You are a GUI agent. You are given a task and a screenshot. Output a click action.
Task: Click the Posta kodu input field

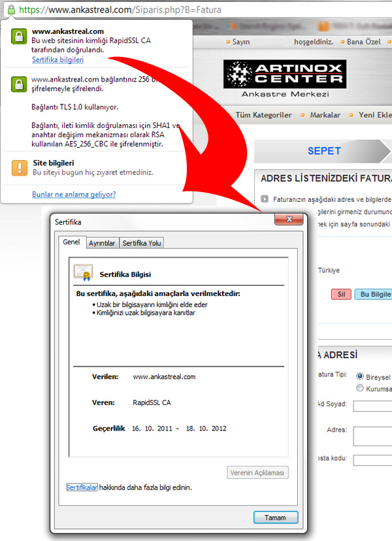point(372,460)
